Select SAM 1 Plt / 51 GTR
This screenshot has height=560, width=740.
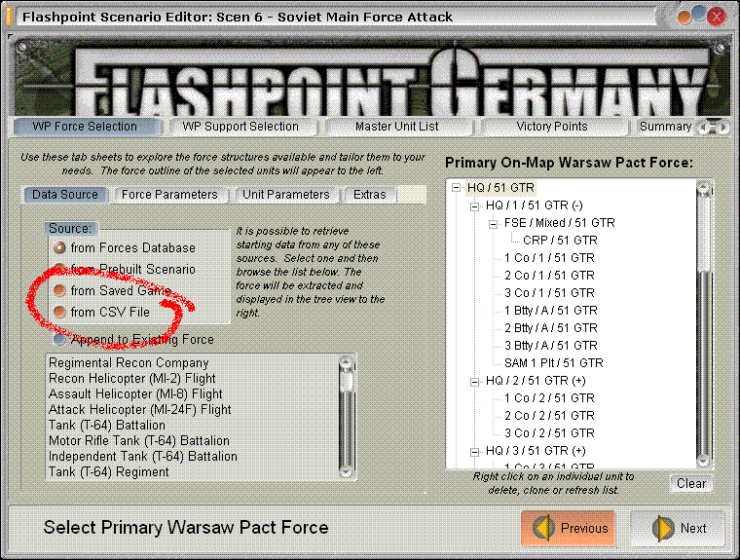(x=554, y=362)
